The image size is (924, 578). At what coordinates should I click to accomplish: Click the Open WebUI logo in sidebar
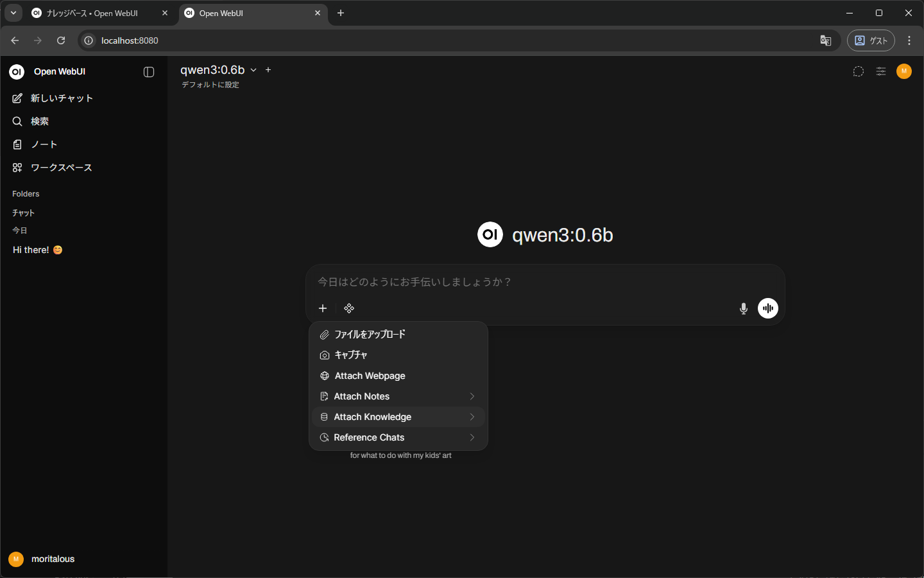pos(17,72)
